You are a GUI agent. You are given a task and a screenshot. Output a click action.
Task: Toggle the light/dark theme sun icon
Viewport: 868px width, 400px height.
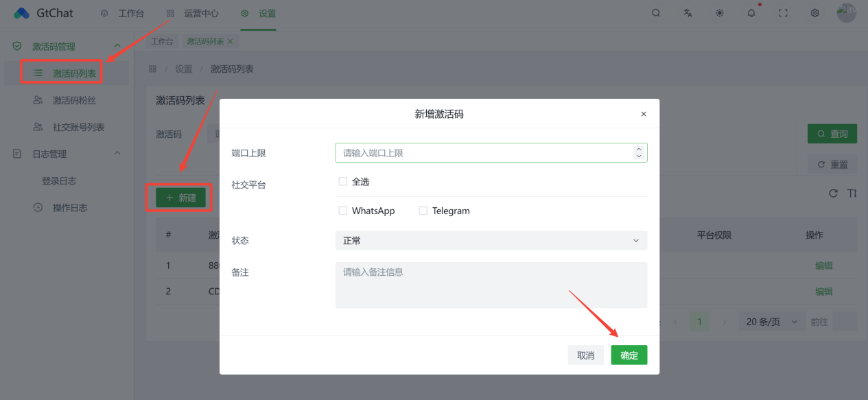[x=719, y=13]
